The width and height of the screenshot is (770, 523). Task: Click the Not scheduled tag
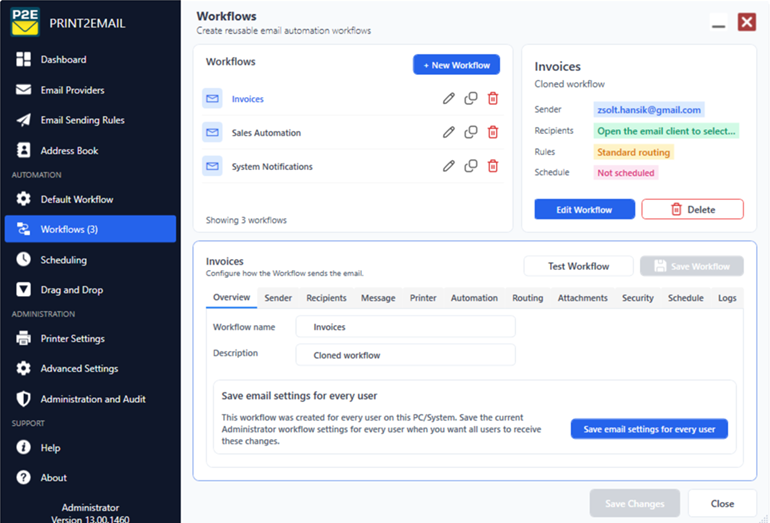(626, 173)
